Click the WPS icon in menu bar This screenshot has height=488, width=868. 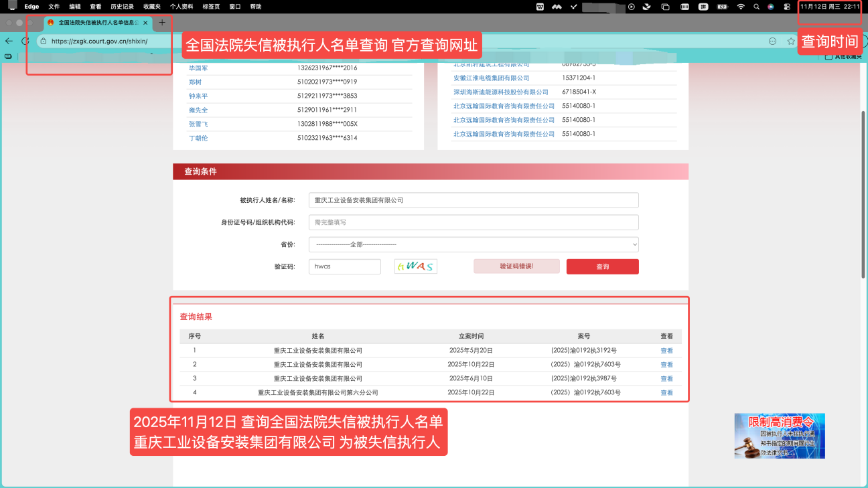tap(540, 7)
